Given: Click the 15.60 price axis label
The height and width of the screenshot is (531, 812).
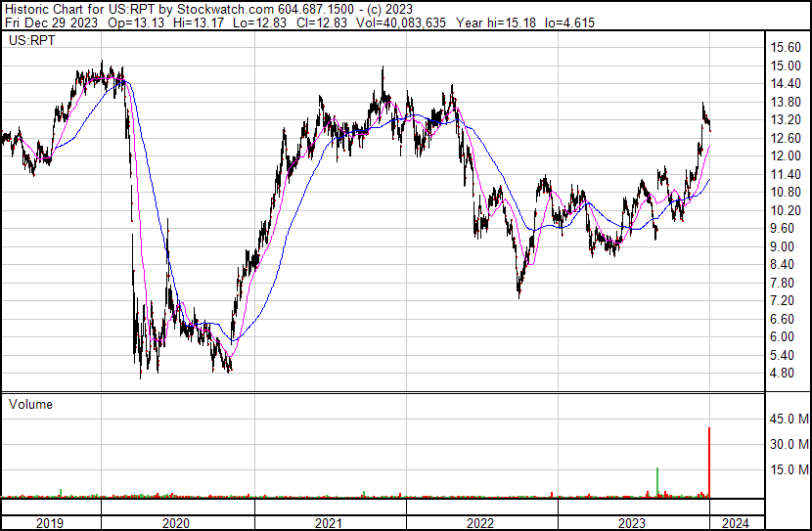Looking at the screenshot, I should (x=786, y=48).
